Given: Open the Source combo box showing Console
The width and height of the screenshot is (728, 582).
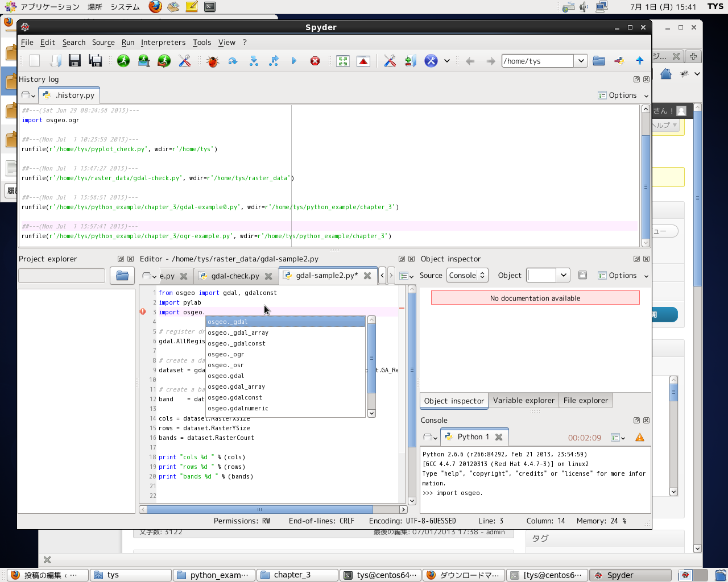Looking at the screenshot, I should tap(467, 275).
